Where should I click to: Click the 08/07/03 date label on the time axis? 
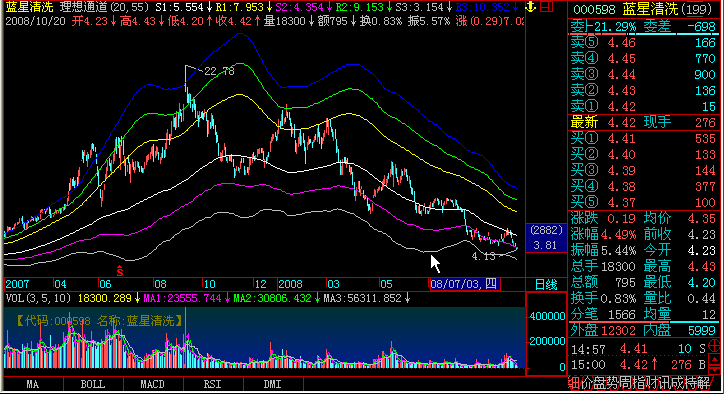point(464,284)
